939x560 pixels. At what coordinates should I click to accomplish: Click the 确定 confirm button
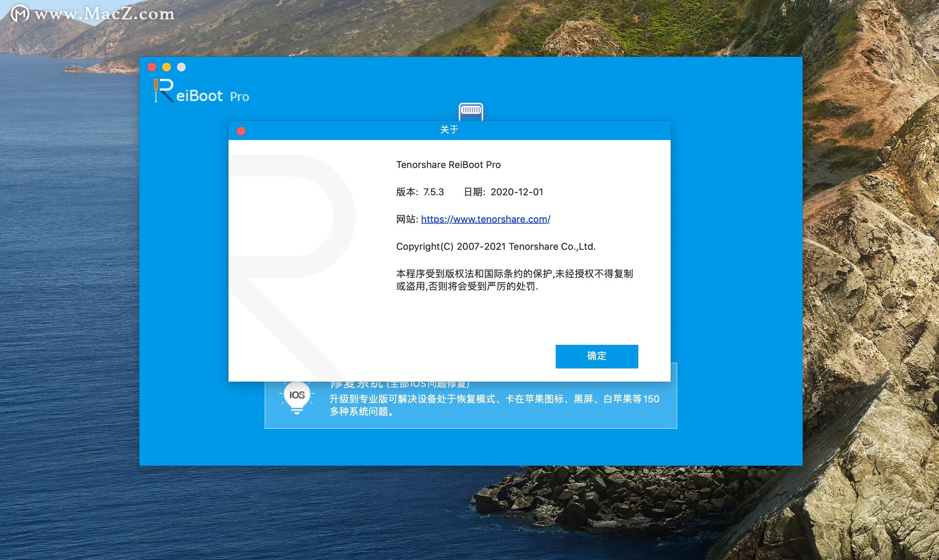tap(597, 356)
